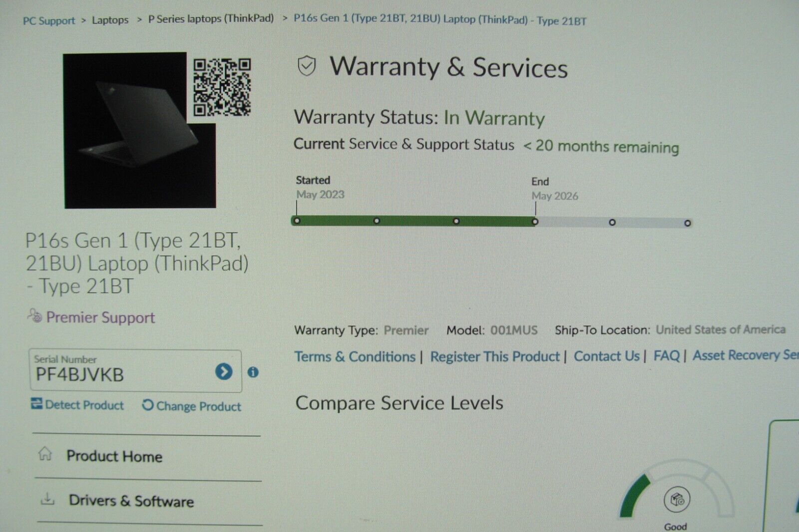The height and width of the screenshot is (532, 799).
Task: Click 'United States of America' ship-to value
Action: [721, 329]
